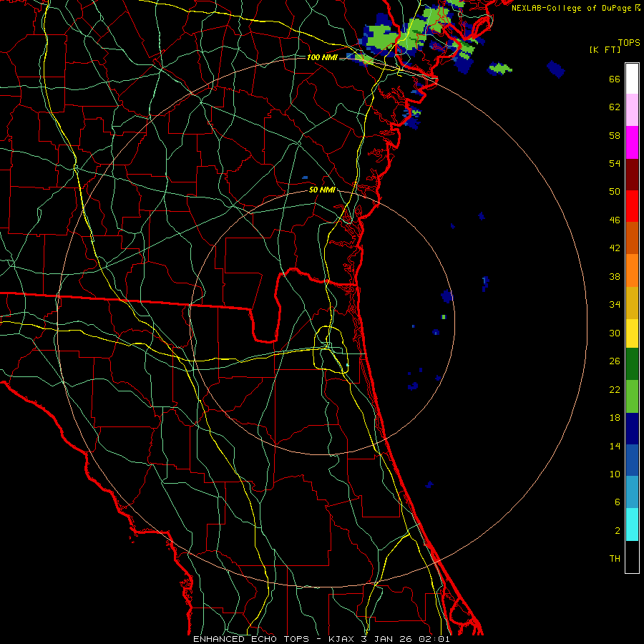Click the medium blue 14 legend swatch

coord(632,460)
